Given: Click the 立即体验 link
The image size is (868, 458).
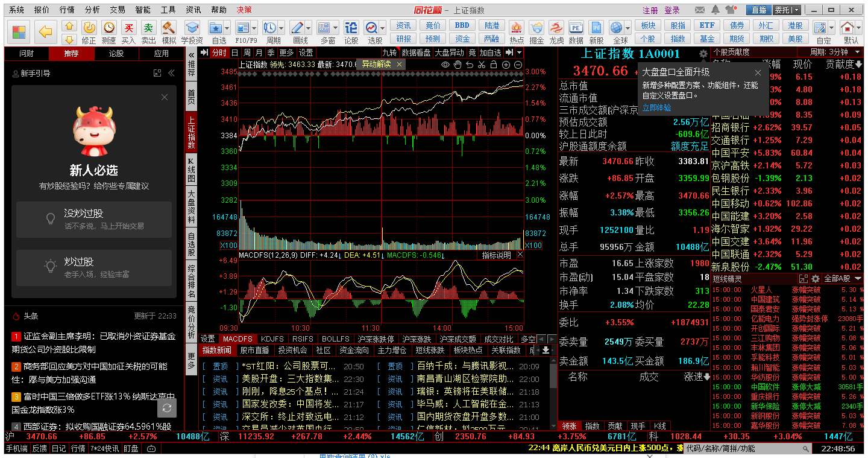Looking at the screenshot, I should (x=656, y=107).
